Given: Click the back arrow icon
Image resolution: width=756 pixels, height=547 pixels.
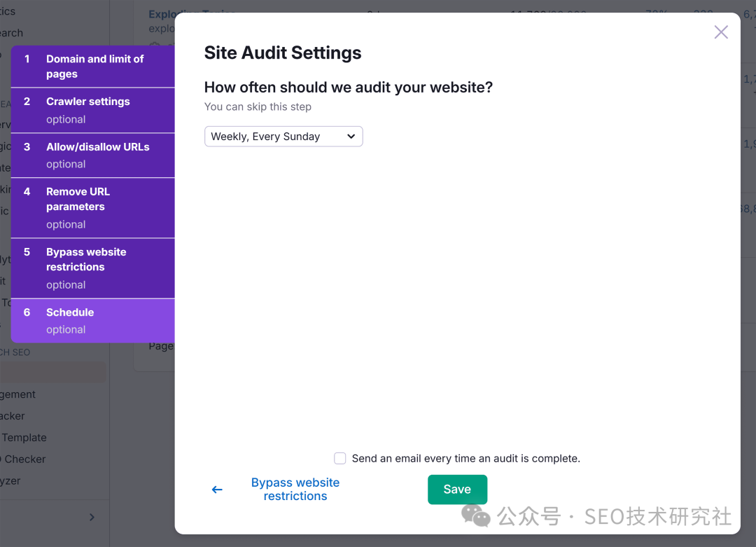Looking at the screenshot, I should click(217, 490).
